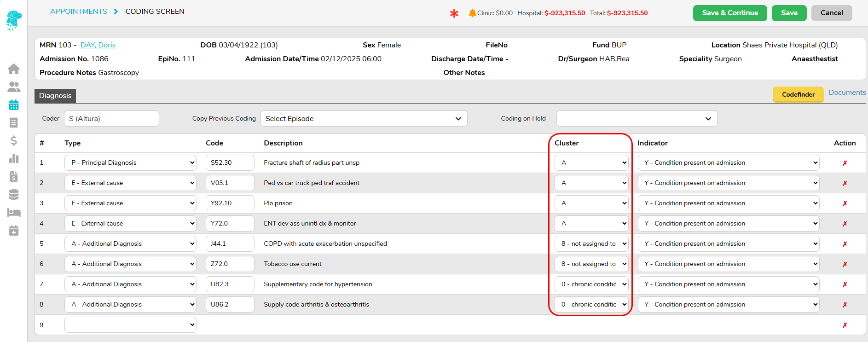This screenshot has height=342, width=868.
Task: Open Type dropdown for Principal Diagnosis row
Action: tap(130, 163)
